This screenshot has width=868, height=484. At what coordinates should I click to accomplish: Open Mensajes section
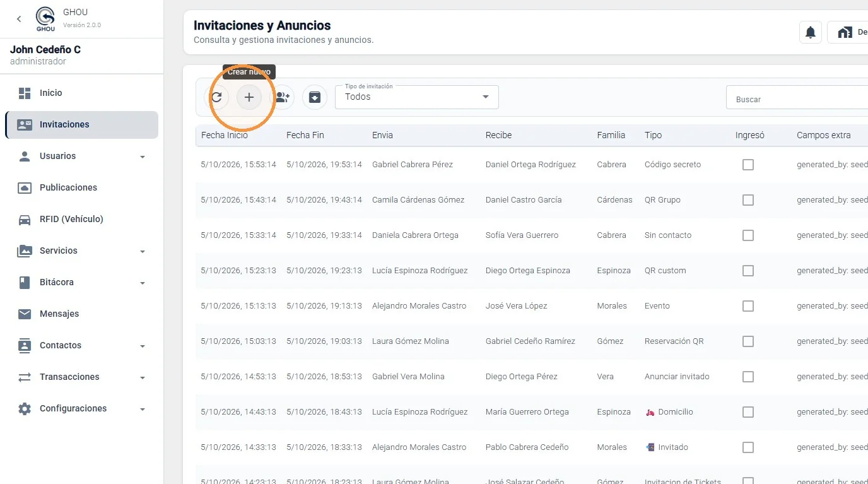81,314
